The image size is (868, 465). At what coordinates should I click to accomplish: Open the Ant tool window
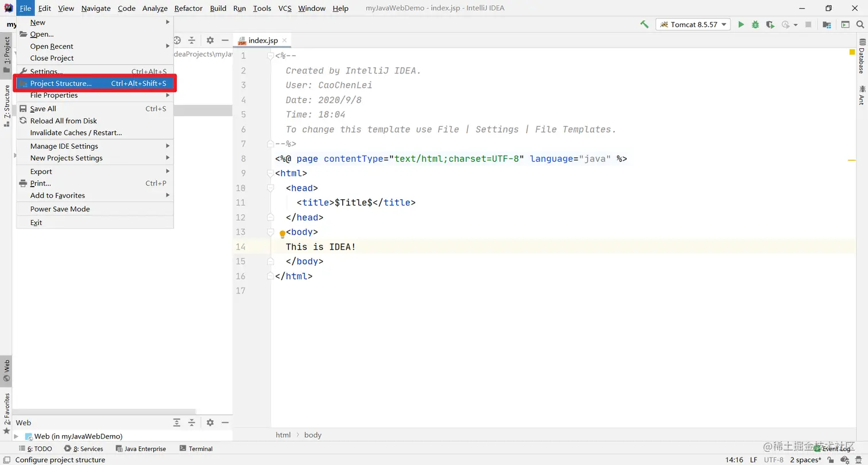pos(862,95)
